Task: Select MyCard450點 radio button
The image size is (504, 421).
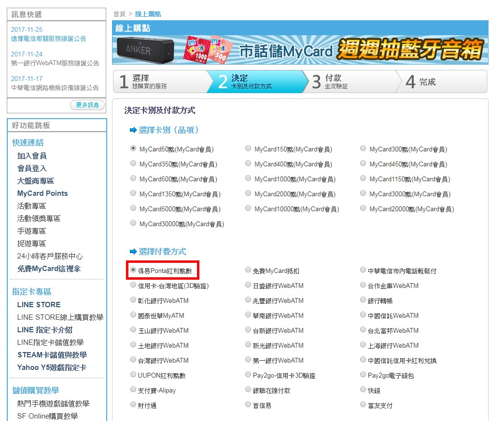Action: point(363,163)
